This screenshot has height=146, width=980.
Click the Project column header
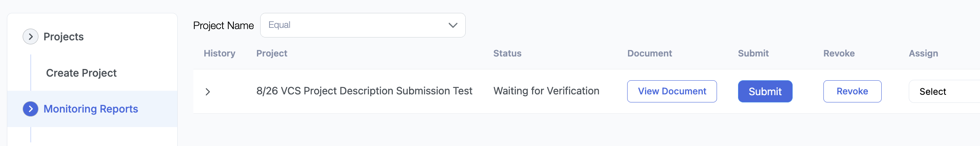pyautogui.click(x=272, y=53)
